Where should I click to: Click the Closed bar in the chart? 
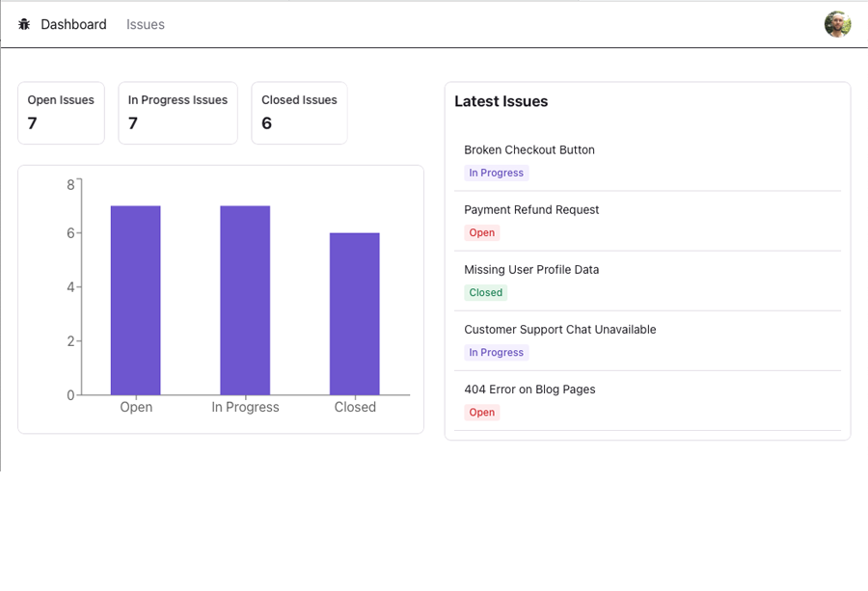coord(355,313)
